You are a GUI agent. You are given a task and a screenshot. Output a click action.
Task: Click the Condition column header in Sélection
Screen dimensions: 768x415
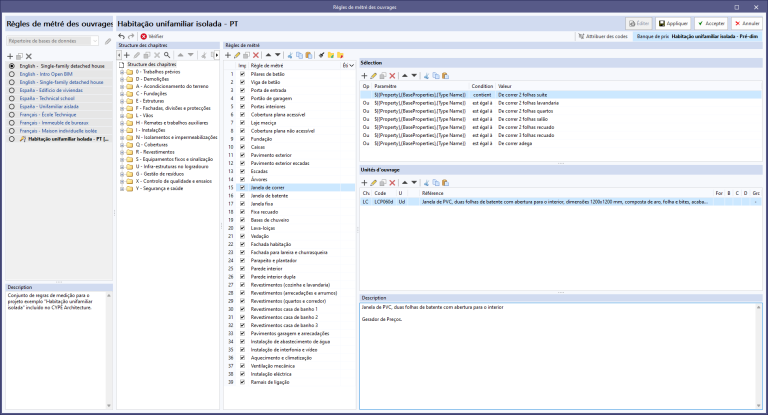(x=482, y=86)
